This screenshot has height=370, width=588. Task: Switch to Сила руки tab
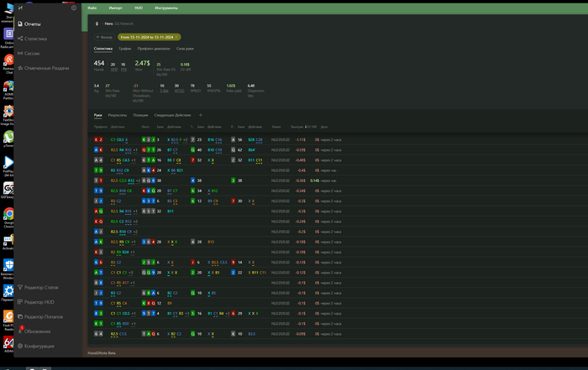point(185,49)
